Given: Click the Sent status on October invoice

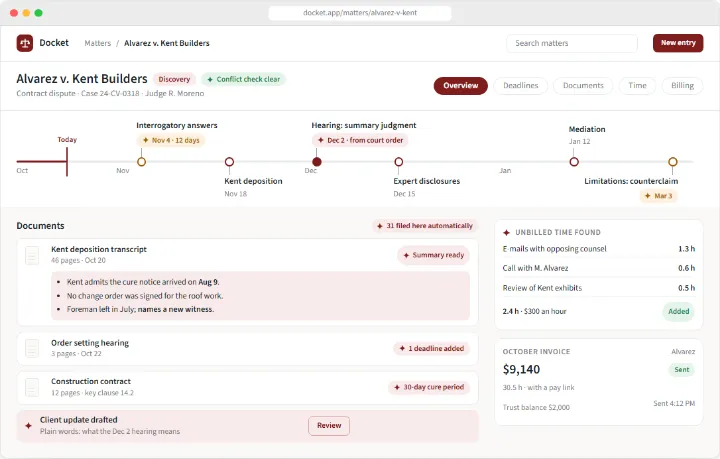Looking at the screenshot, I should [x=681, y=369].
